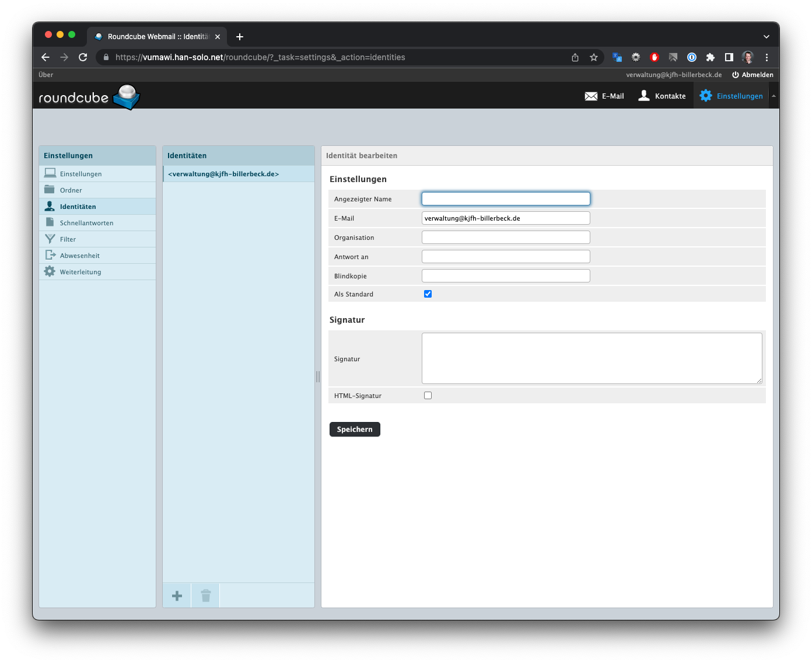Screen dimensions: 812x663
Task: Click the add identity plus icon
Action: (x=177, y=596)
